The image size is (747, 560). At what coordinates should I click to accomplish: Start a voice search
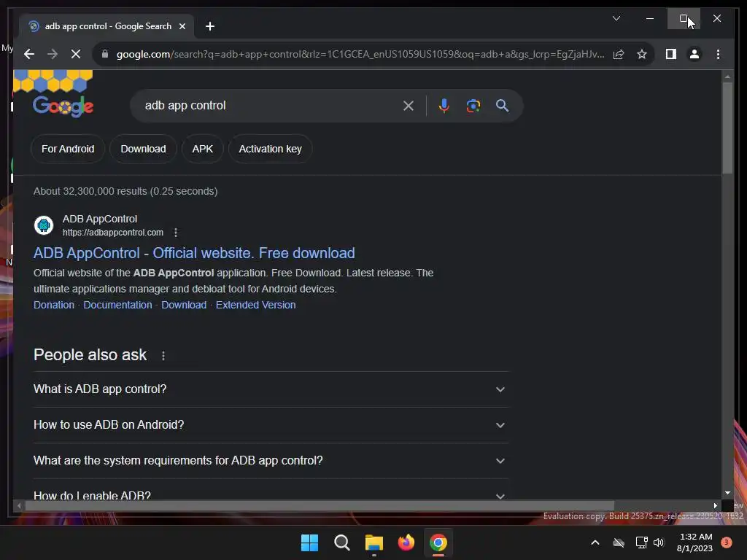pos(444,106)
